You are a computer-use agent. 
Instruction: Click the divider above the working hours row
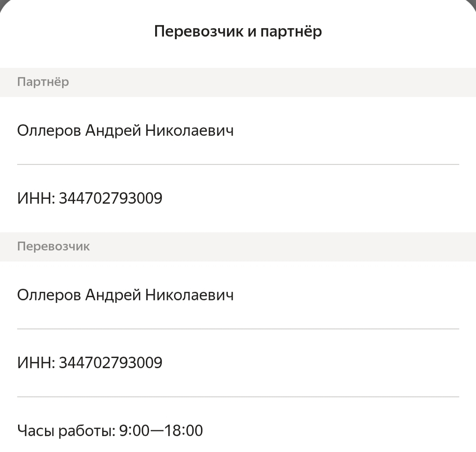[238, 397]
